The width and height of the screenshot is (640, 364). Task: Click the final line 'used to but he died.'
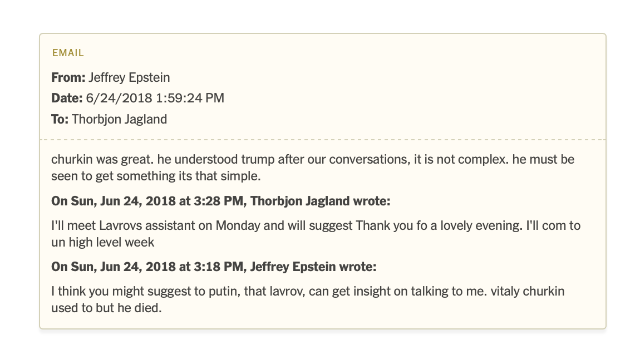pos(106,308)
